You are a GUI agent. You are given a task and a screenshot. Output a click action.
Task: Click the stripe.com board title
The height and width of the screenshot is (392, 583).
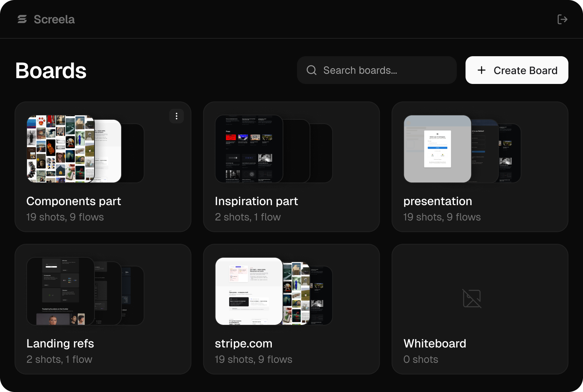tap(244, 343)
